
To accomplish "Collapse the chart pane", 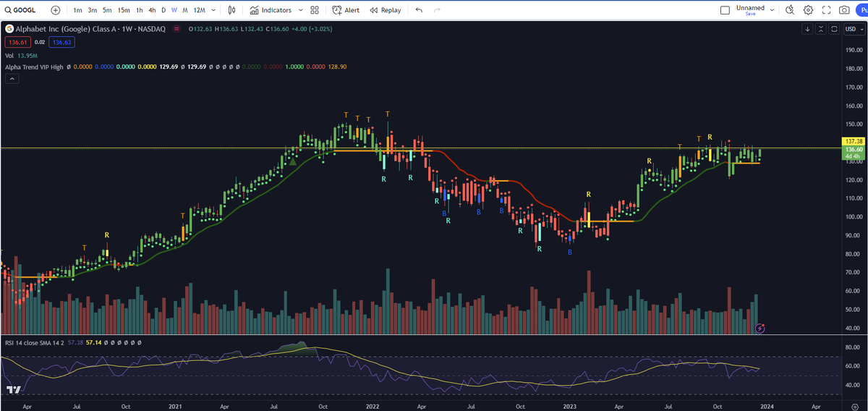I will (821, 29).
